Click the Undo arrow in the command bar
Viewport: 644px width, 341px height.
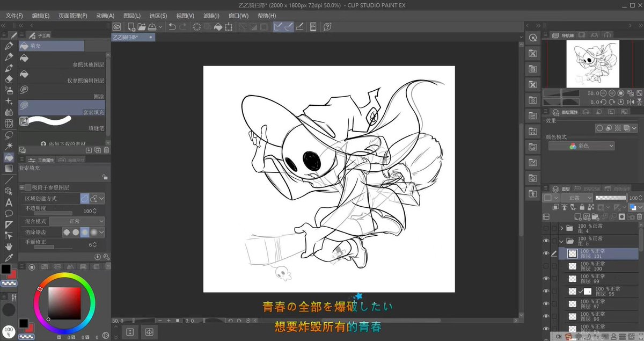(x=172, y=26)
